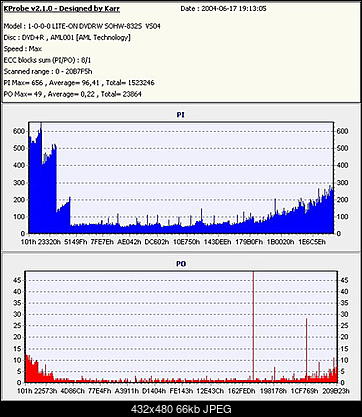Click the A3911h axis label
Viewport: 362px width, 417px height.
(x=127, y=391)
